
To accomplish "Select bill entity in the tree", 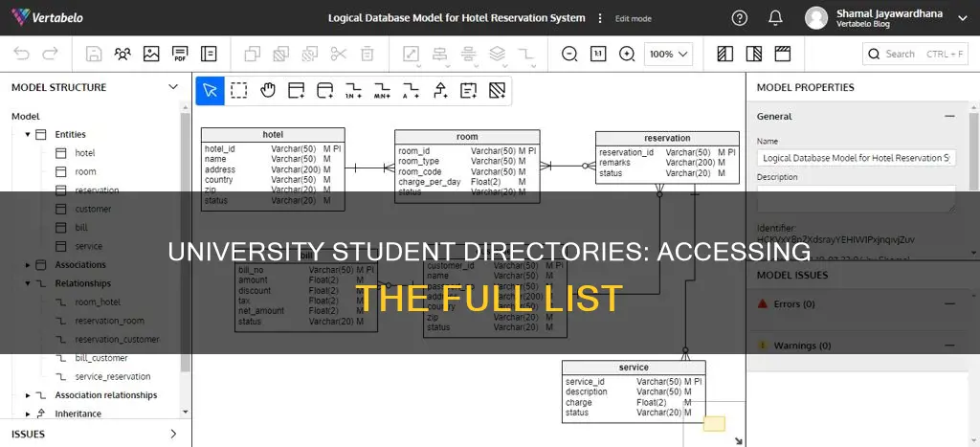I will pos(81,228).
